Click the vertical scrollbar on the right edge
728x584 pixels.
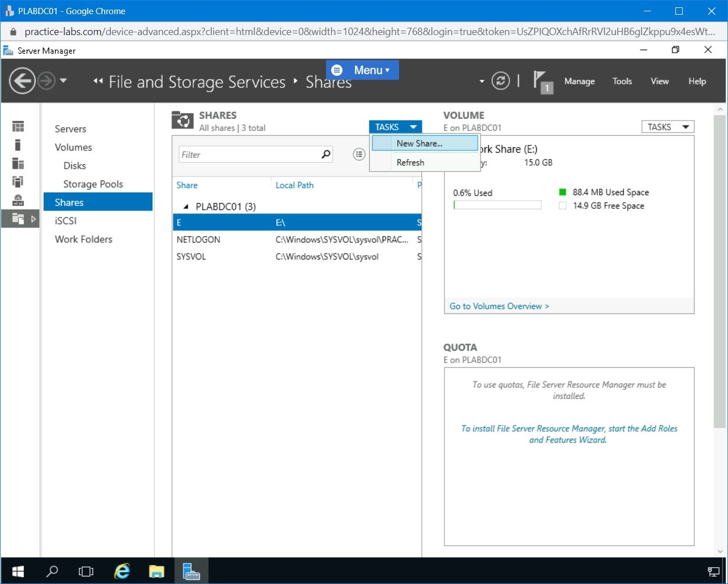(720, 272)
